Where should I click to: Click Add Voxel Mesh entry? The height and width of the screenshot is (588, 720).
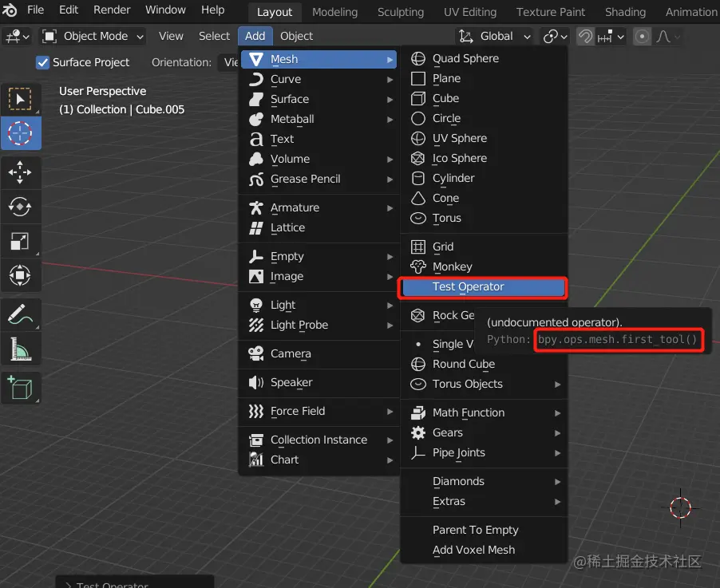point(484,550)
